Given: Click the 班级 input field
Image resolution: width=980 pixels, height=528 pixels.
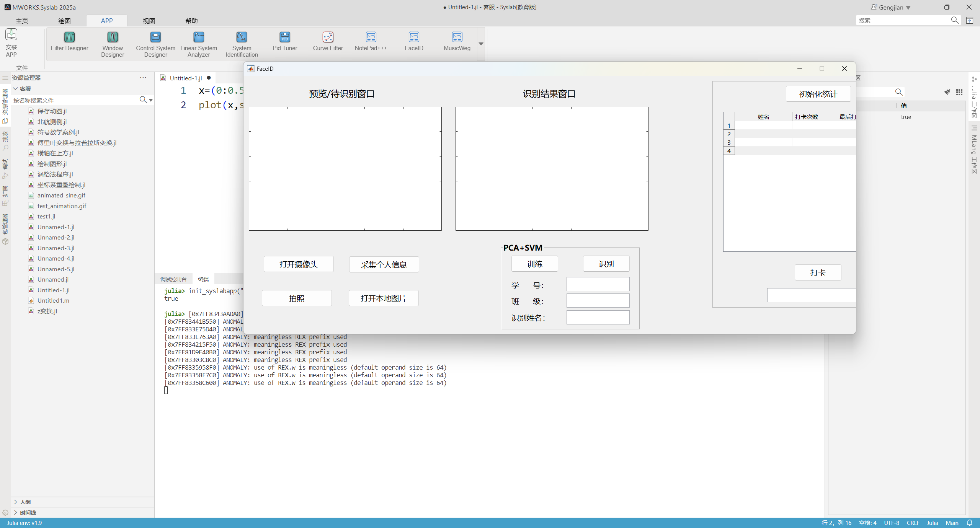Looking at the screenshot, I should [598, 301].
